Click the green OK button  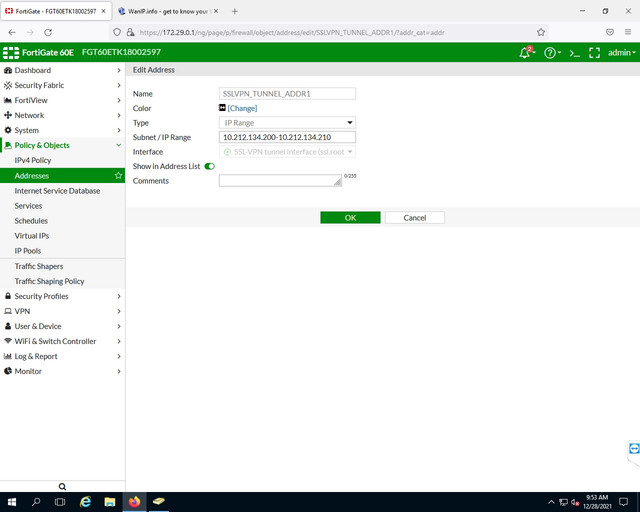(x=350, y=218)
